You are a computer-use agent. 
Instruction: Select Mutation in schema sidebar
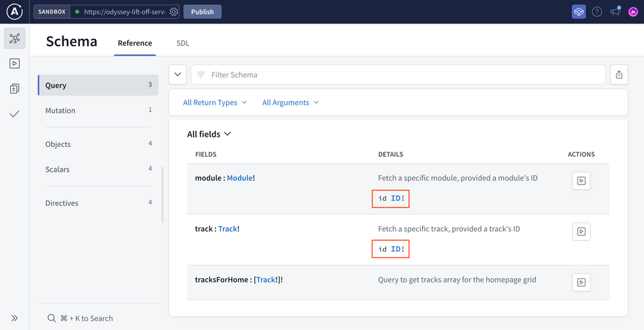[x=98, y=111]
